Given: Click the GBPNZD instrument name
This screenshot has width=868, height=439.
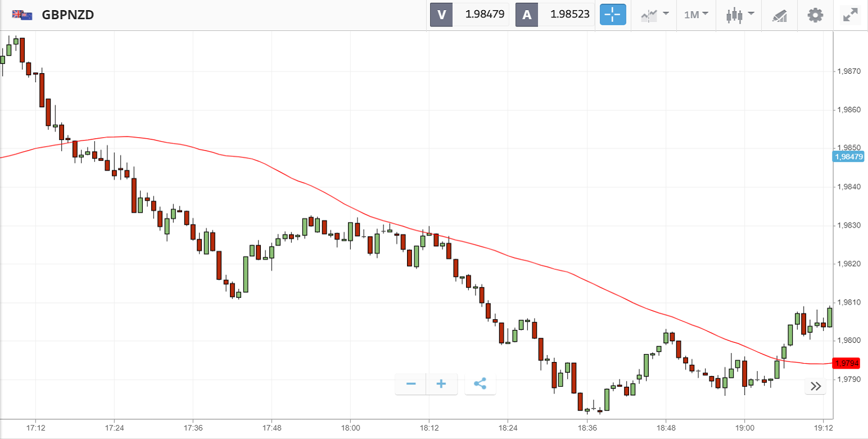Looking at the screenshot, I should pyautogui.click(x=67, y=15).
